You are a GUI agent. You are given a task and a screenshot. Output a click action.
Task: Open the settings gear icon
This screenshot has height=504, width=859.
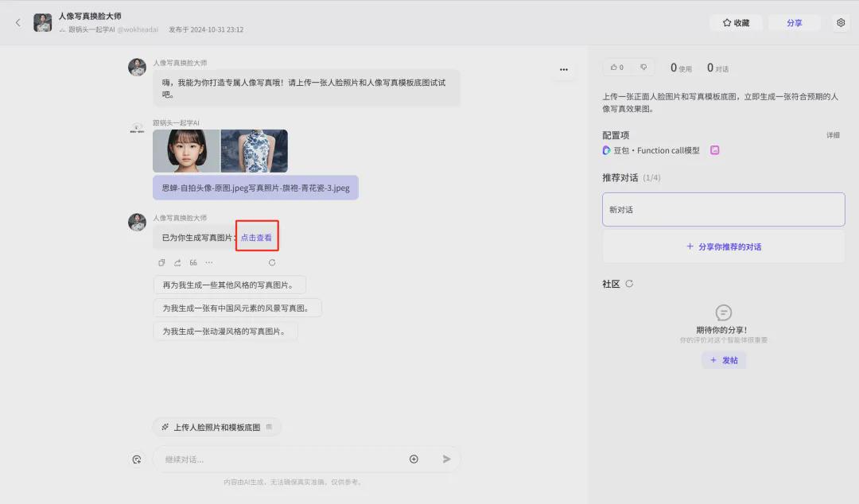point(841,22)
